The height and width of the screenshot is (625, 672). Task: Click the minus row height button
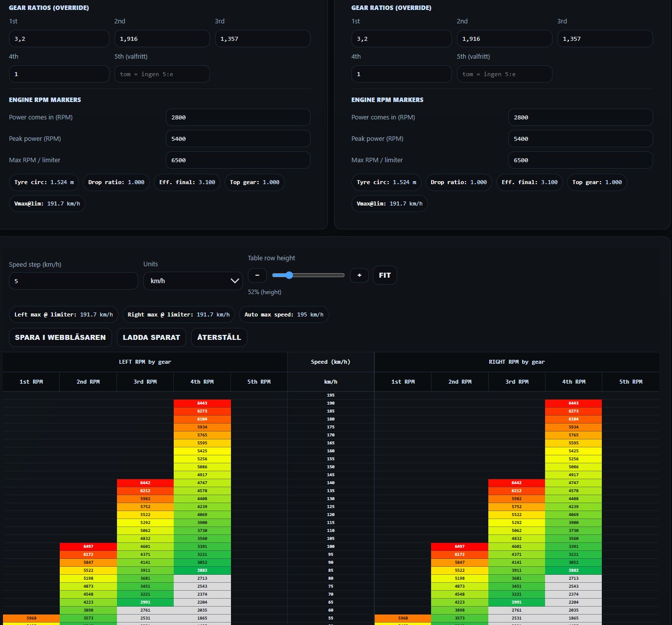point(257,275)
